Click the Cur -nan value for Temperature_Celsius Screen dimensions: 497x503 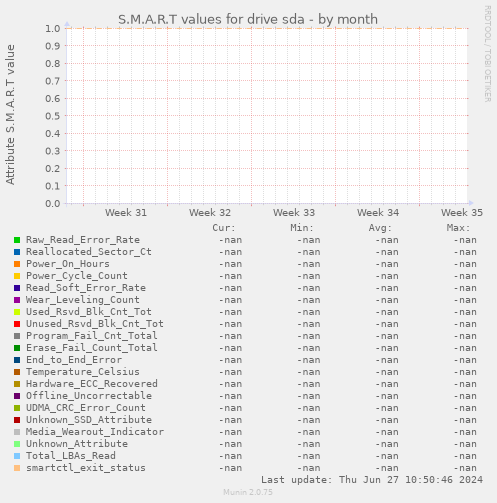tap(230, 372)
